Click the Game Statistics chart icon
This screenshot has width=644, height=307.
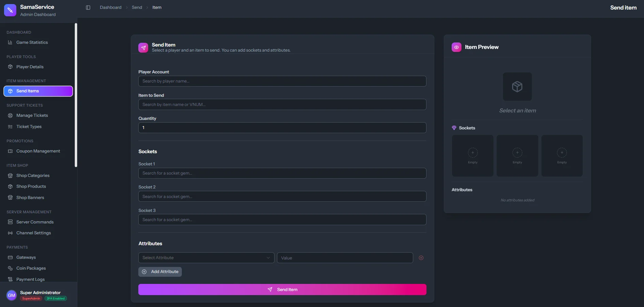(10, 42)
